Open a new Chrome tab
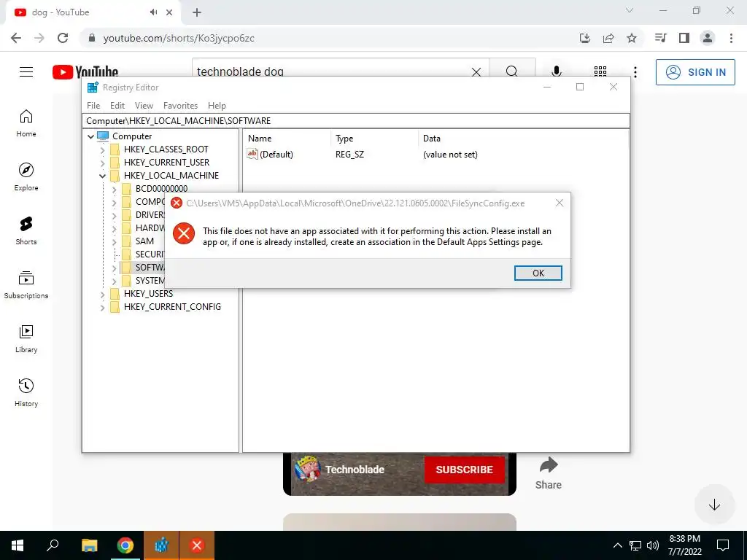 point(197,13)
